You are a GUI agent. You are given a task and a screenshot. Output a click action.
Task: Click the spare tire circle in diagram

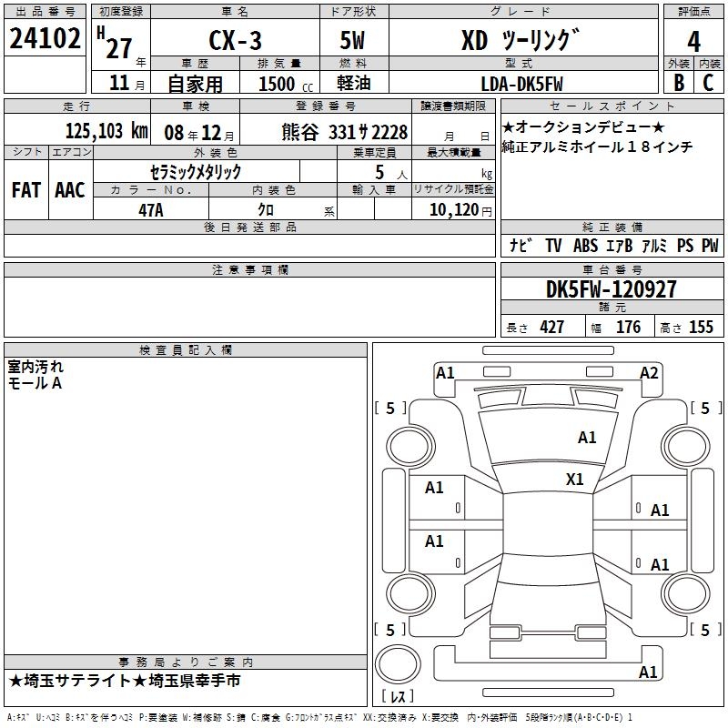[x=398, y=664]
